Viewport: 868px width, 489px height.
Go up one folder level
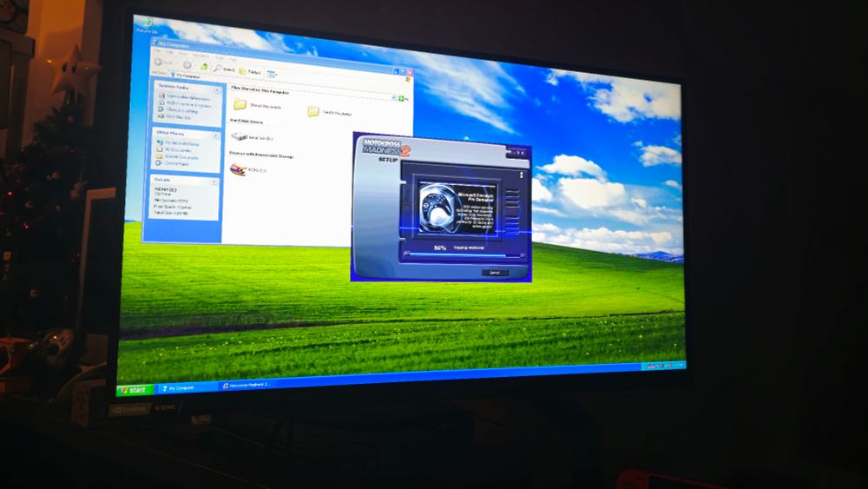pos(204,67)
